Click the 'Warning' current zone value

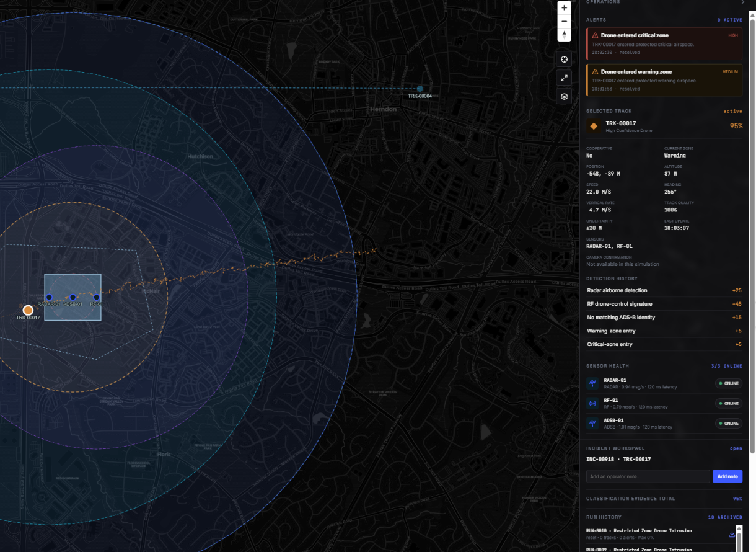point(675,156)
